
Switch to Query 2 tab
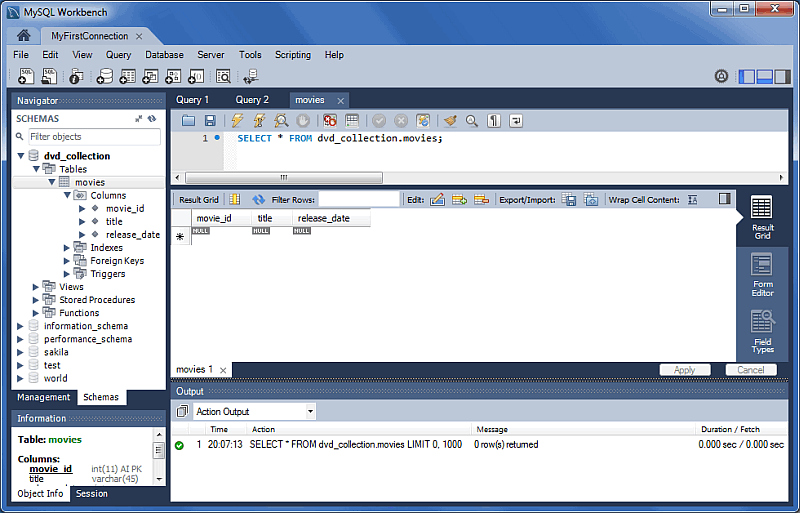(252, 100)
